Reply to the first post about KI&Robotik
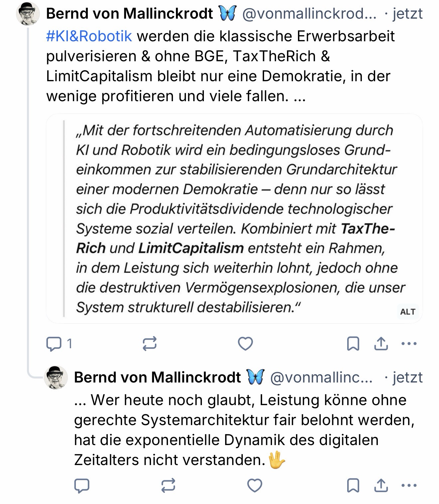The height and width of the screenshot is (504, 439). click(x=54, y=344)
